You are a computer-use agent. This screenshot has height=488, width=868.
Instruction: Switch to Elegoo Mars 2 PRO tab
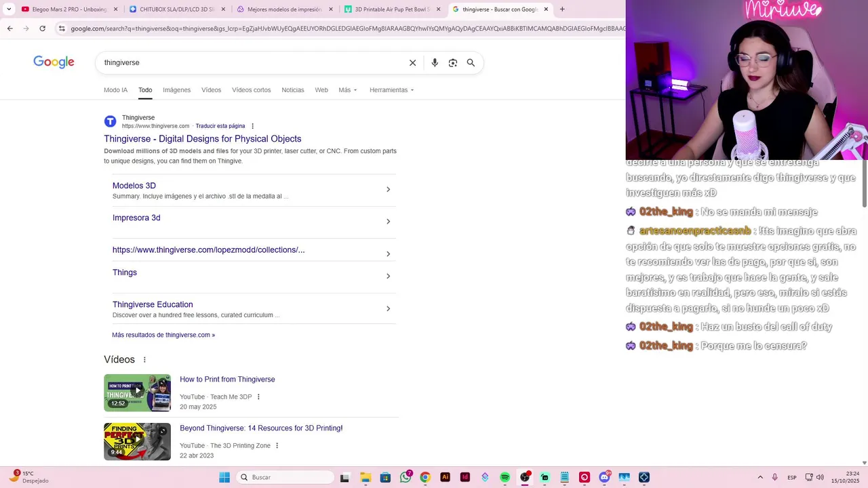click(69, 9)
